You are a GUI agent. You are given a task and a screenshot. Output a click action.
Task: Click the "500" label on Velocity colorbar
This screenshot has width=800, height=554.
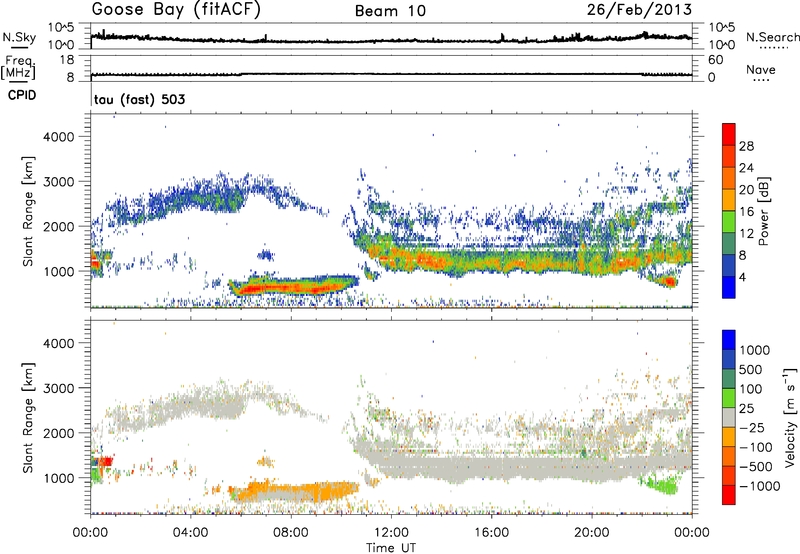751,369
